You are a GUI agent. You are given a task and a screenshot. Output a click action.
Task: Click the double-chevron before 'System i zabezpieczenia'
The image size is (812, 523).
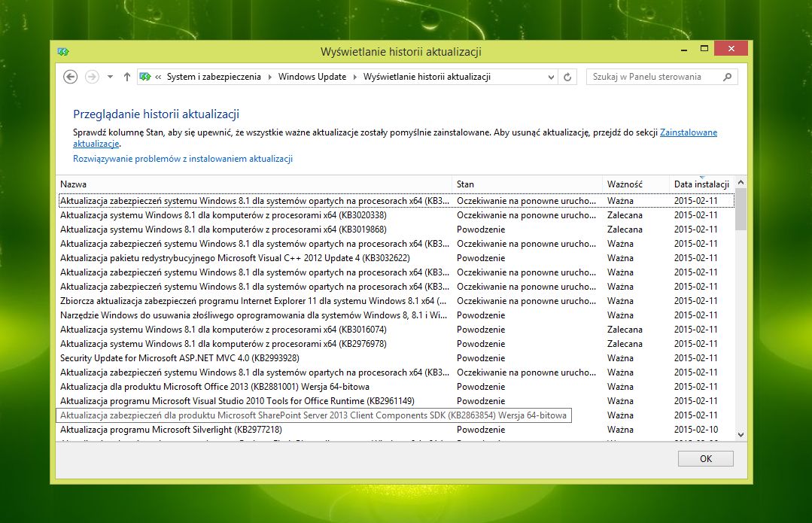(x=158, y=78)
